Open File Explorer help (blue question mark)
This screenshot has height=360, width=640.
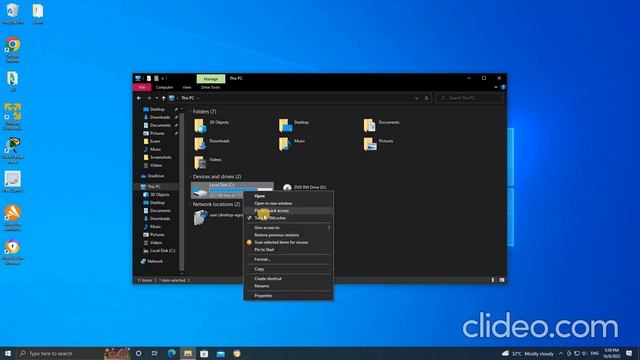point(503,87)
